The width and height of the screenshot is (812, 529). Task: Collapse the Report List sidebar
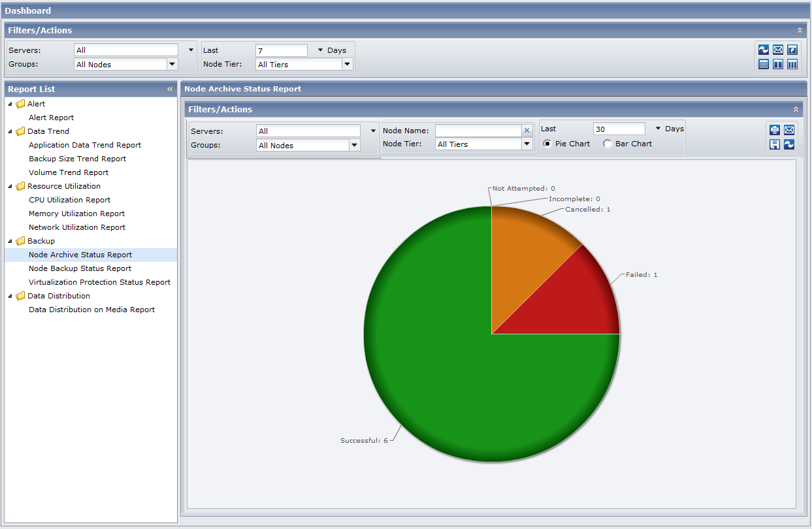coord(170,89)
